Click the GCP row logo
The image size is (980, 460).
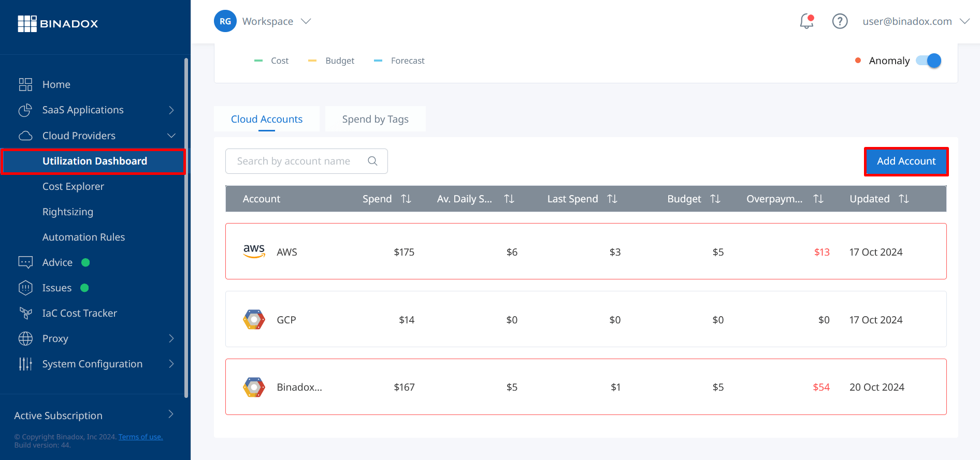point(254,319)
